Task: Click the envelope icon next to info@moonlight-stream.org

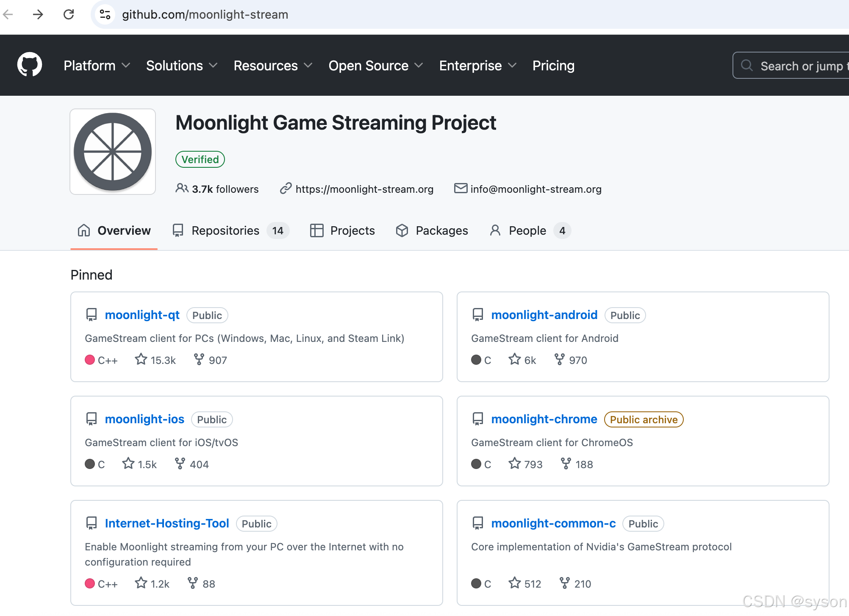Action: pyautogui.click(x=461, y=189)
